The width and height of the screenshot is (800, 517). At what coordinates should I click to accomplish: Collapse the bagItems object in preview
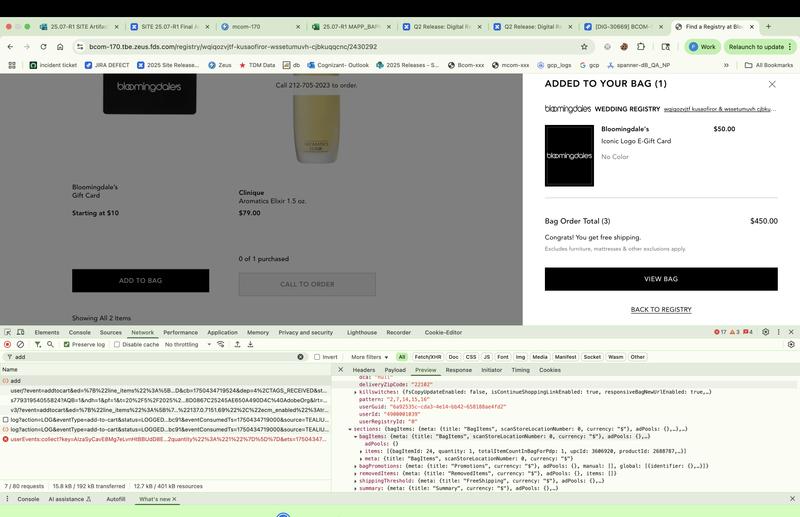coord(356,436)
